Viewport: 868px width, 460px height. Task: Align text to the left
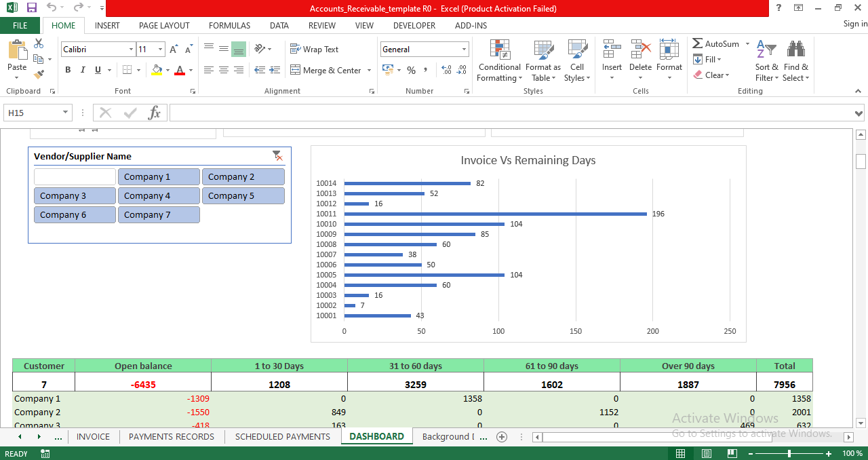209,70
